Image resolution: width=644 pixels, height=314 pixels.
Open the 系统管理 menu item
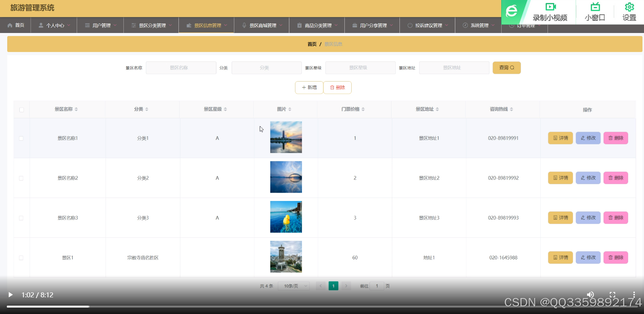pyautogui.click(x=478, y=25)
